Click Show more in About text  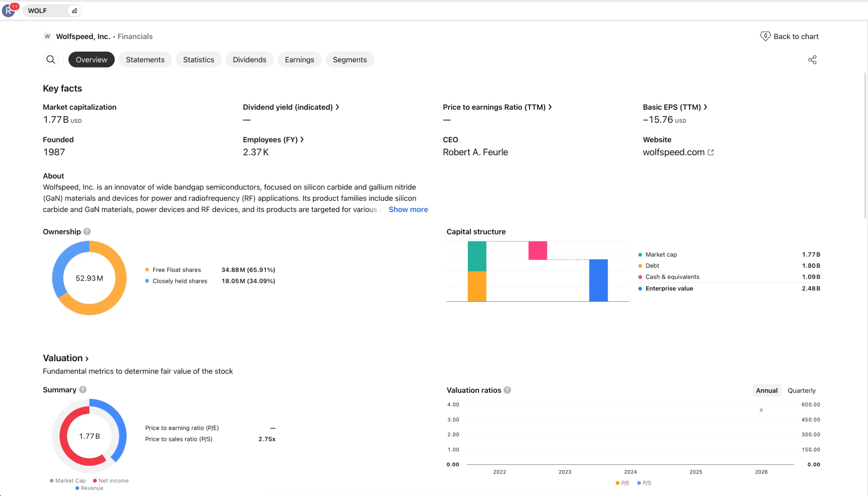(408, 209)
